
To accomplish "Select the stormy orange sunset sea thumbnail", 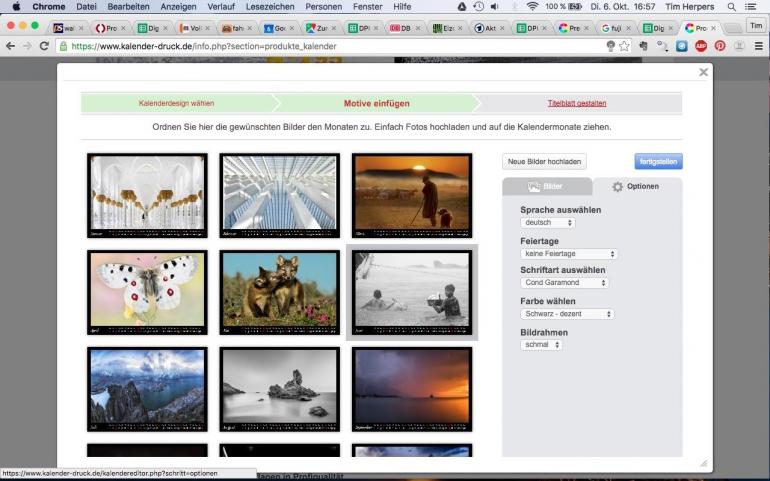I will click(x=412, y=389).
